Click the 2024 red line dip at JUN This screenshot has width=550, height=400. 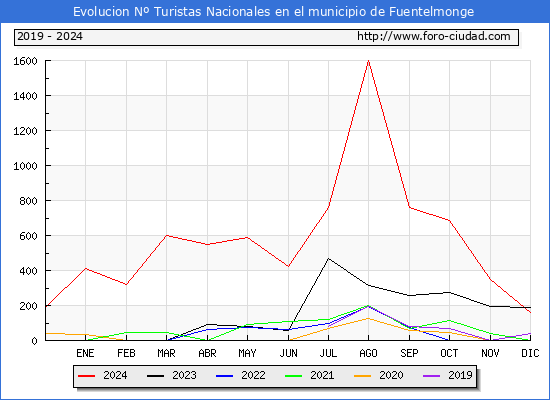point(288,266)
